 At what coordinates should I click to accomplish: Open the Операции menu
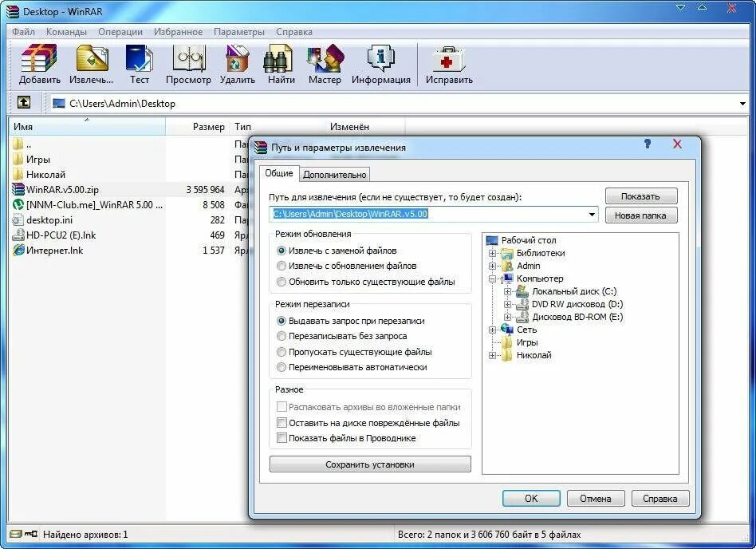coord(120,32)
